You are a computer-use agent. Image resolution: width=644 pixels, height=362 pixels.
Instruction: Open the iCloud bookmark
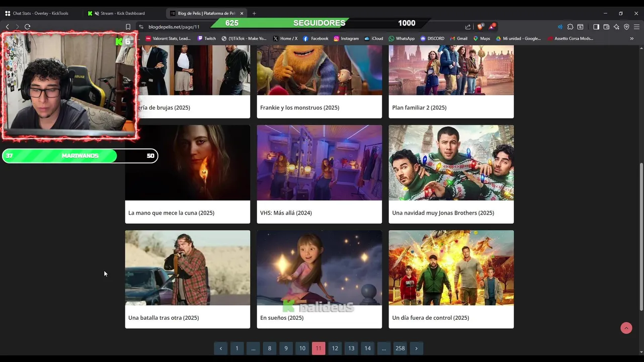click(374, 38)
